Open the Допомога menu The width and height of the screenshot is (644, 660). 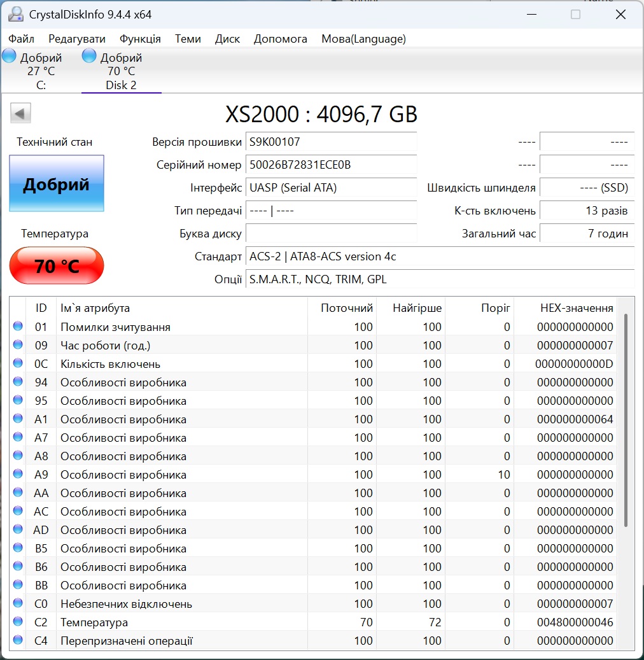click(x=281, y=39)
